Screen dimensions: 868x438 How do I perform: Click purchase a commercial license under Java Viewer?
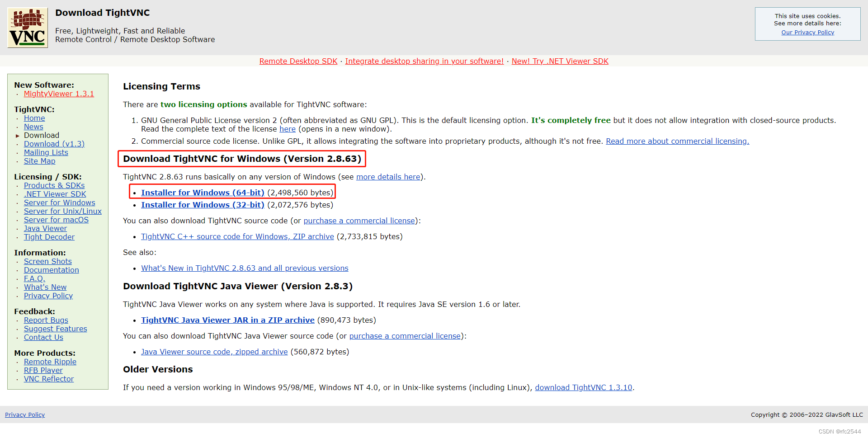(405, 336)
